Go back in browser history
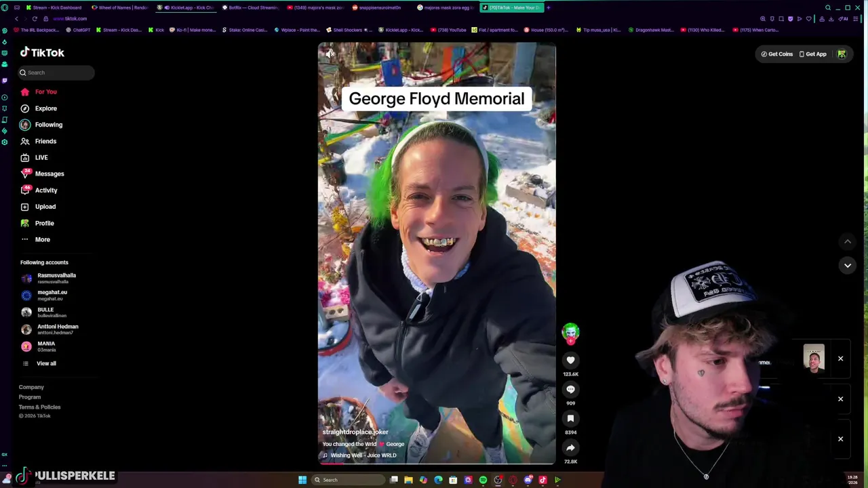Viewport: 868px width, 488px height. point(16,18)
